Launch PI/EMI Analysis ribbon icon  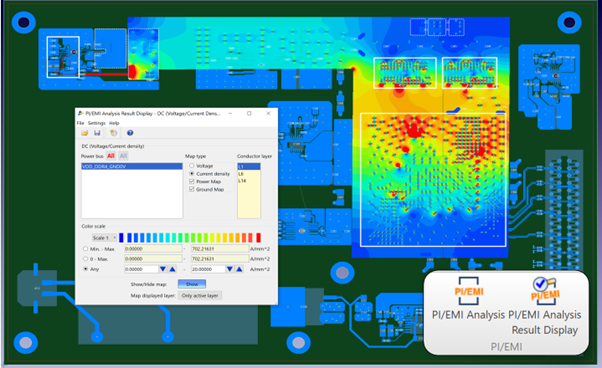pos(468,292)
